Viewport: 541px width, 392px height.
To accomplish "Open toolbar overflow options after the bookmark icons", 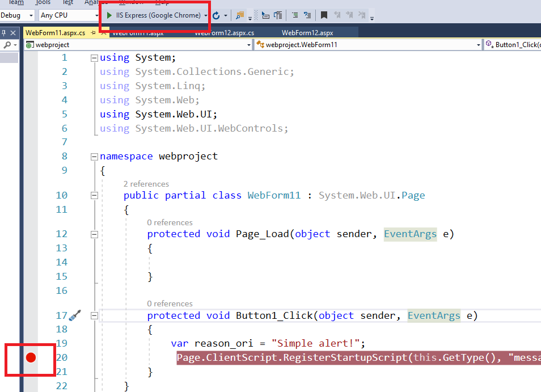I will click(x=372, y=19).
